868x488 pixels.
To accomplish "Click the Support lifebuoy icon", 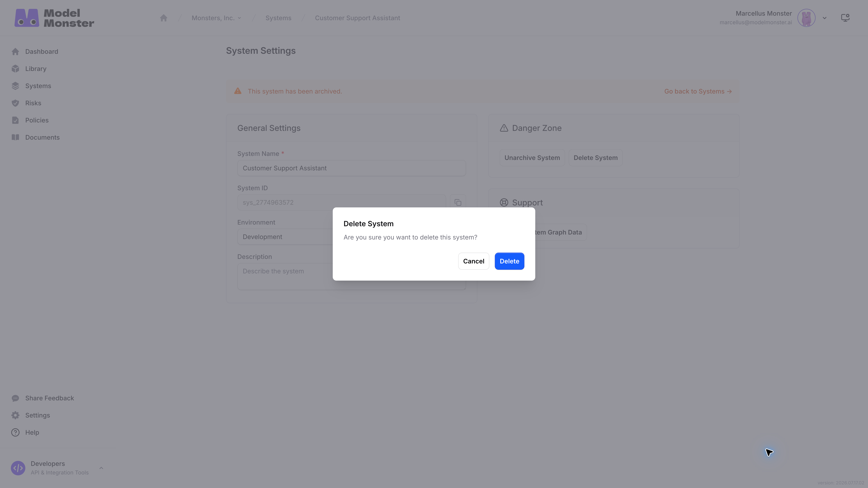I will 504,202.
